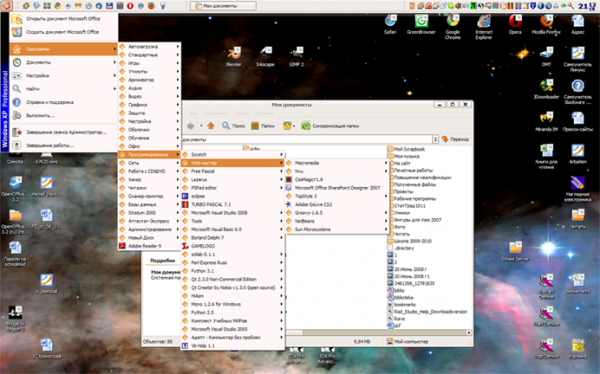Click the clock in the top panel tray

pos(587,6)
